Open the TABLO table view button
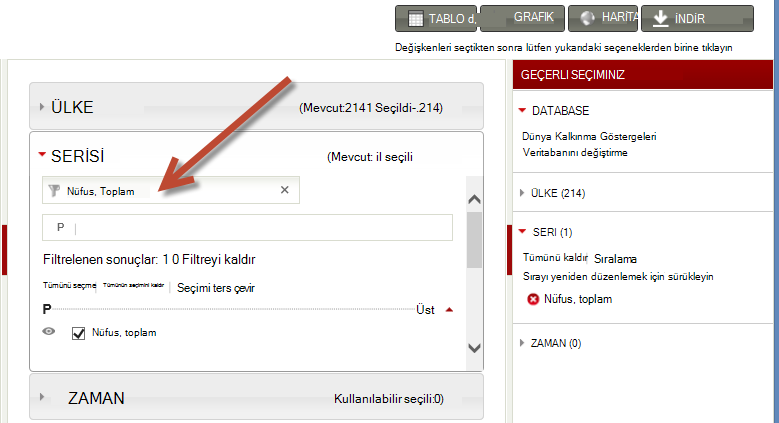Image resolution: width=779 pixels, height=423 pixels. pyautogui.click(x=436, y=18)
